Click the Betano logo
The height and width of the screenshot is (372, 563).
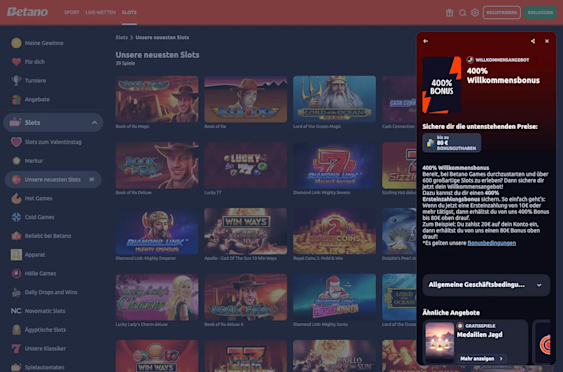tap(27, 12)
